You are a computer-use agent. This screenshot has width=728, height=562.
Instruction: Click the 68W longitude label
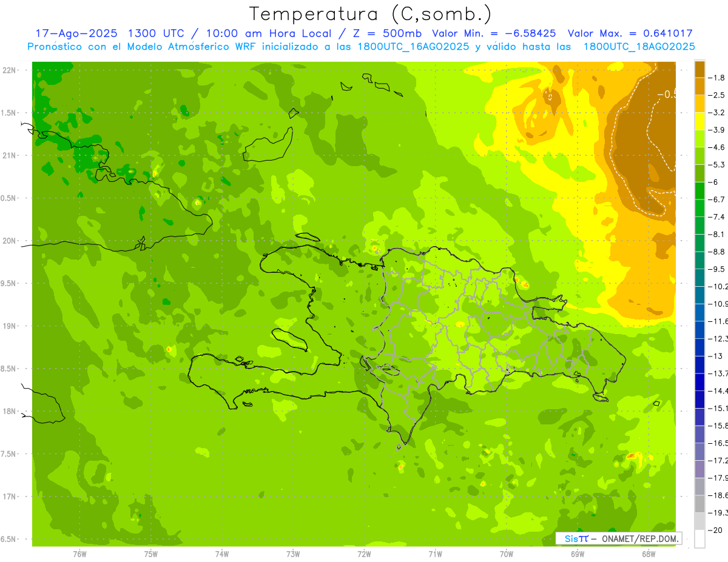[x=648, y=554]
